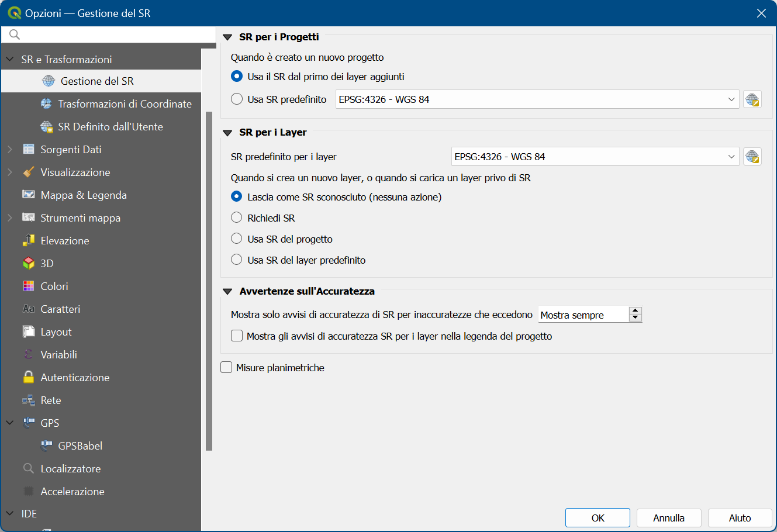Click the Localizzatore magnifier icon
The width and height of the screenshot is (777, 532).
(x=29, y=468)
